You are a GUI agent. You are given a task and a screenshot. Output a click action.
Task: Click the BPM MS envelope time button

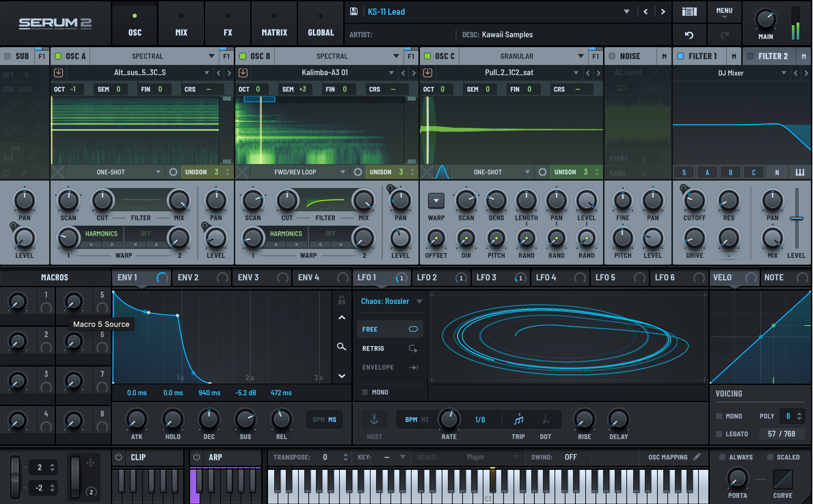[324, 420]
